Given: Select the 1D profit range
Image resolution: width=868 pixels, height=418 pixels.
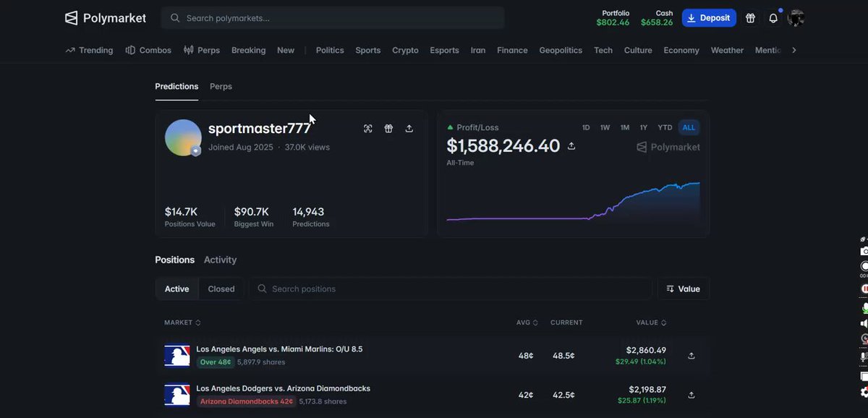Looking at the screenshot, I should click(x=586, y=128).
